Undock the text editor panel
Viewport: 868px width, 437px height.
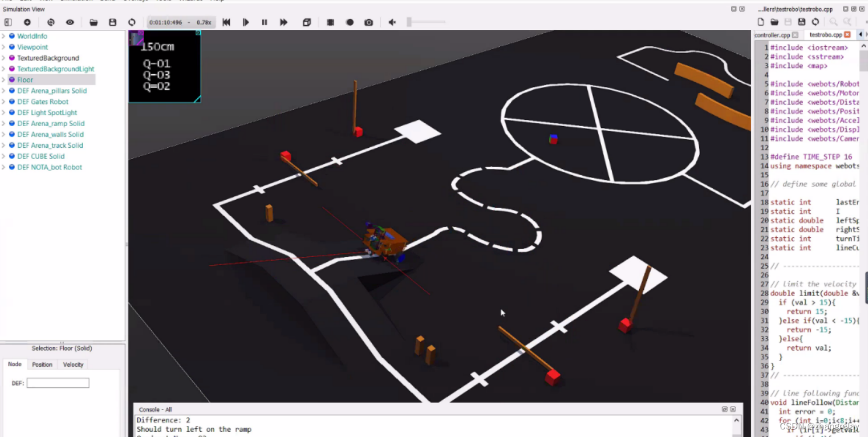853,9
